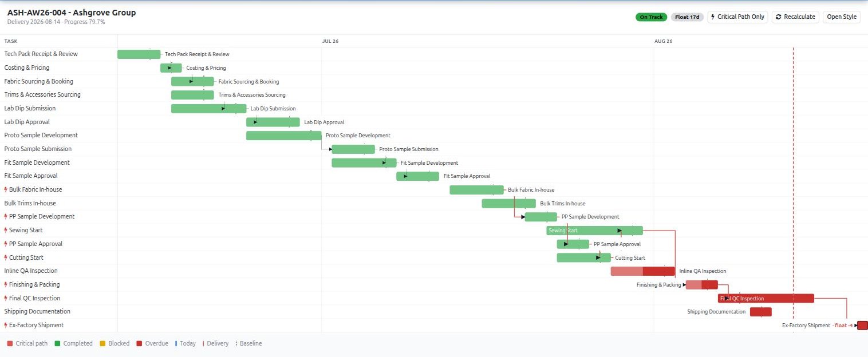This screenshot has height=357, width=868.
Task: Click Costing & Pricing in task list
Action: click(27, 68)
